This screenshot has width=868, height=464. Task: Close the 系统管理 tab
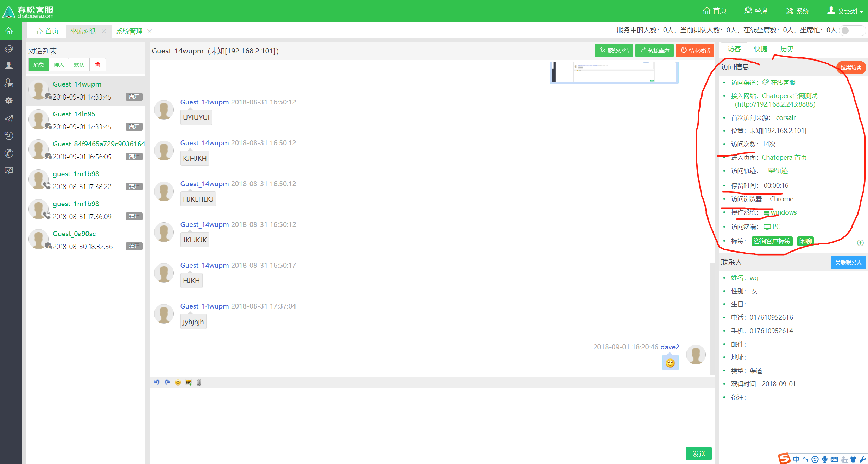click(150, 31)
